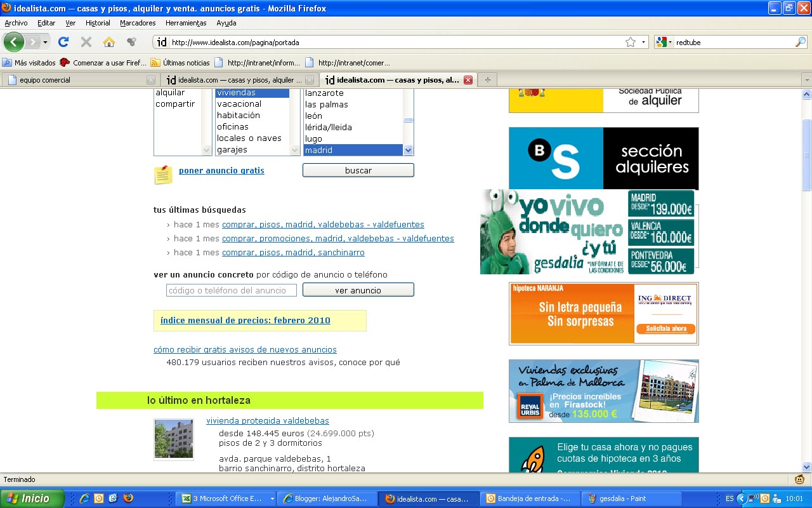
Task: Launch Firefox from quick launch
Action: pyautogui.click(x=129, y=498)
